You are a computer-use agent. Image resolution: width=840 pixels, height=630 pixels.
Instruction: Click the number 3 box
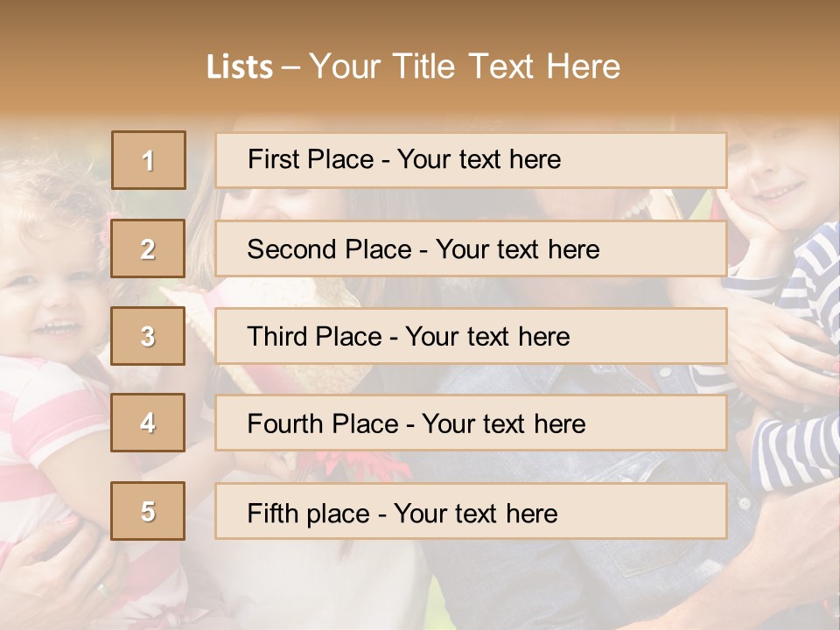point(148,336)
